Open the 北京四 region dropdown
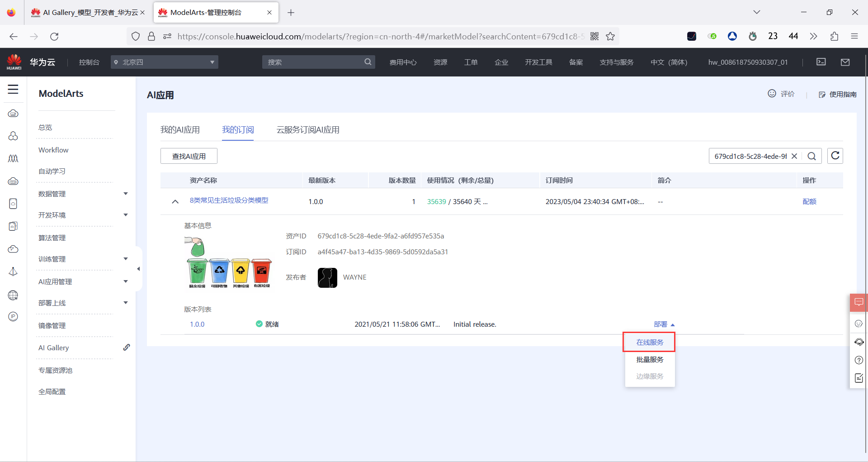 click(x=165, y=62)
